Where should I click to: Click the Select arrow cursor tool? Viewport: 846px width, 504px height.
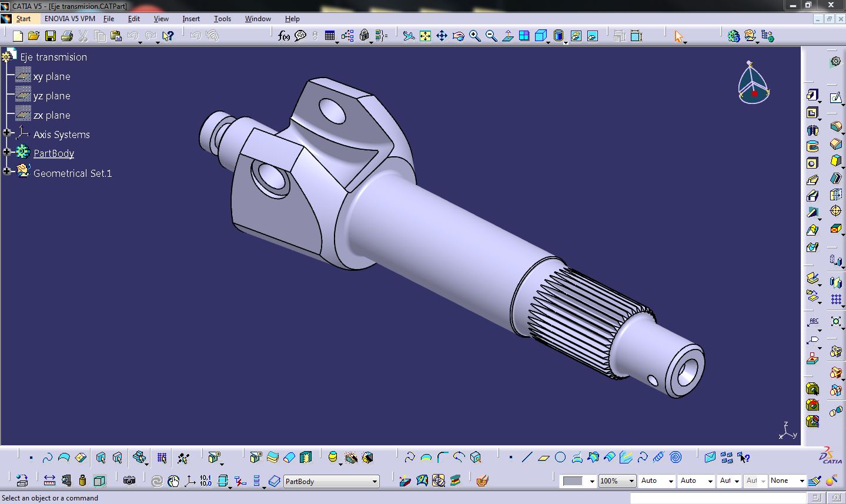[x=679, y=36]
